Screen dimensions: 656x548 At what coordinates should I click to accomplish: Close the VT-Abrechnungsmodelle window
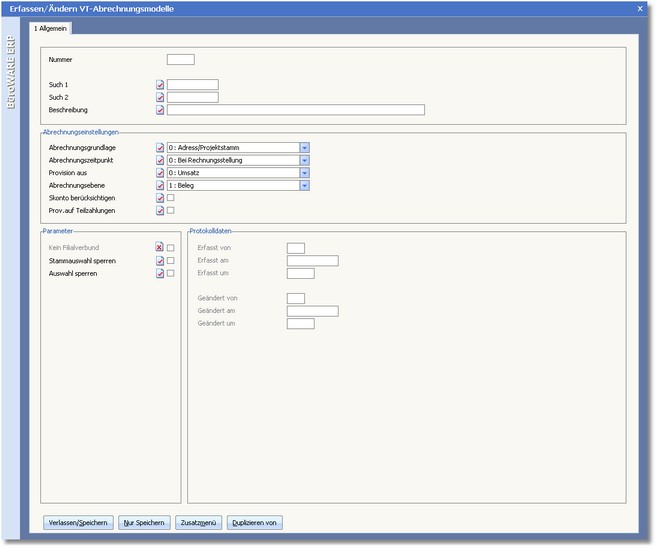(x=640, y=8)
